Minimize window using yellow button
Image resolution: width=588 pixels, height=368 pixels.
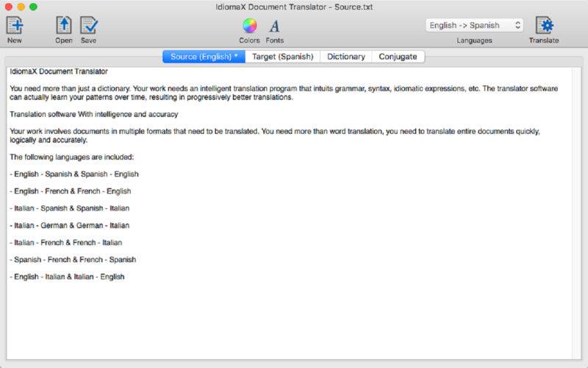pyautogui.click(x=21, y=7)
